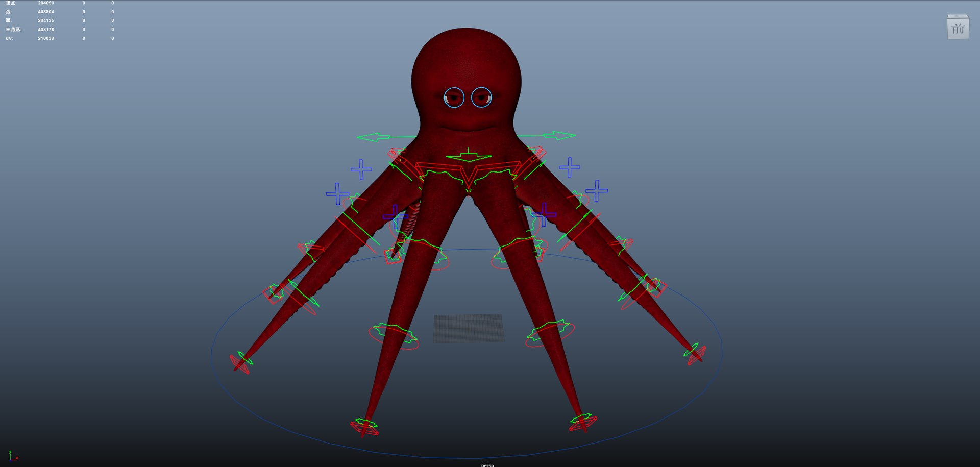Click the 顶点 HUD label
The image size is (980, 467).
(11, 3)
